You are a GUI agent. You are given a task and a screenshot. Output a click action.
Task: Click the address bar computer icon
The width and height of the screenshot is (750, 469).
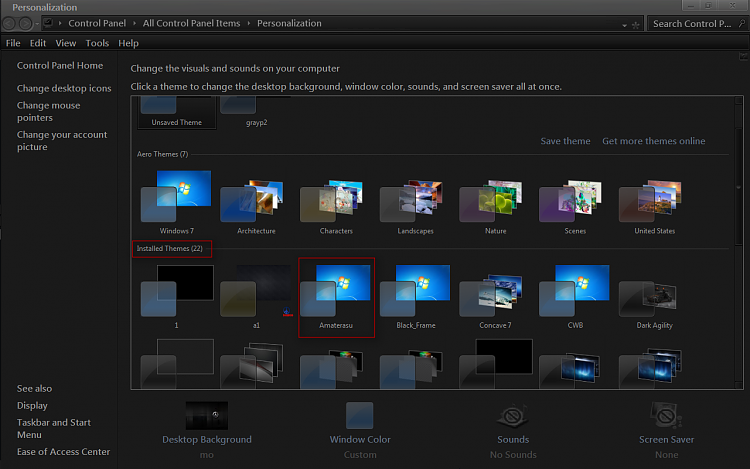pyautogui.click(x=48, y=23)
